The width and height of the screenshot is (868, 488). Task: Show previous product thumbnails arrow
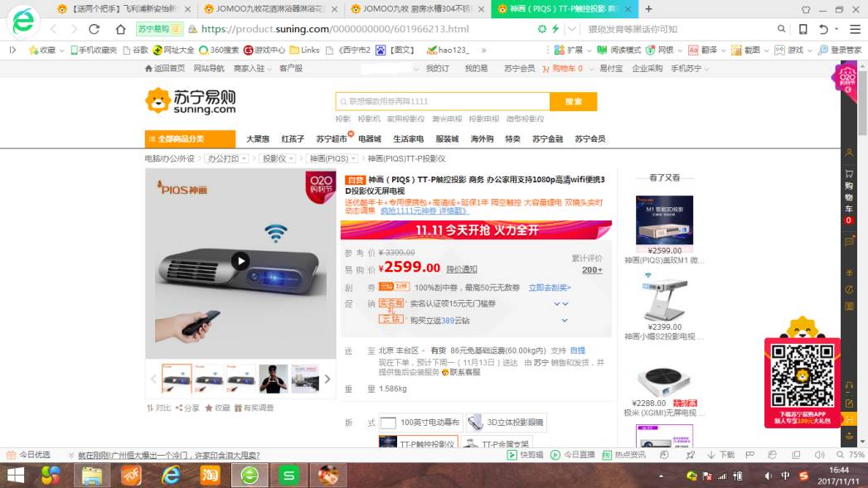[x=153, y=379]
